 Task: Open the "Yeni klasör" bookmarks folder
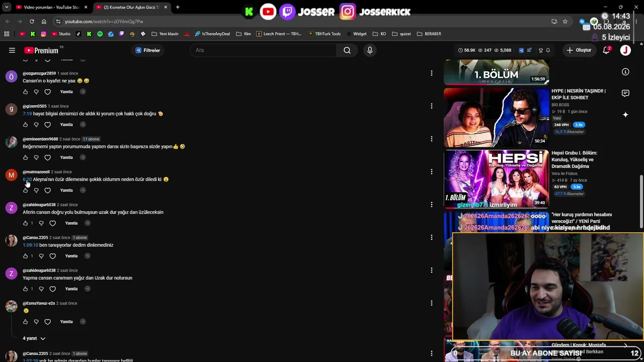tap(165, 34)
